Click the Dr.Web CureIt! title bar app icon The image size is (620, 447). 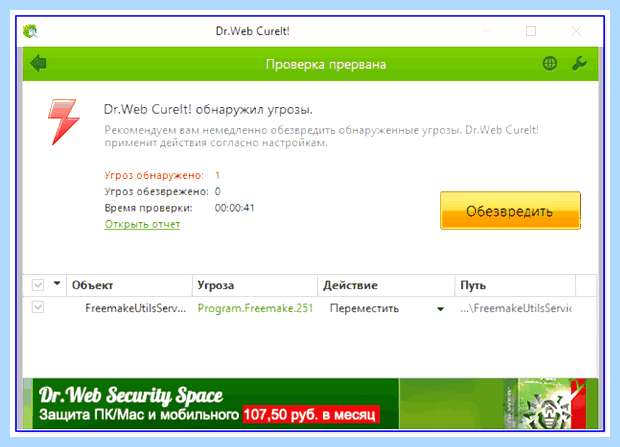point(30,31)
